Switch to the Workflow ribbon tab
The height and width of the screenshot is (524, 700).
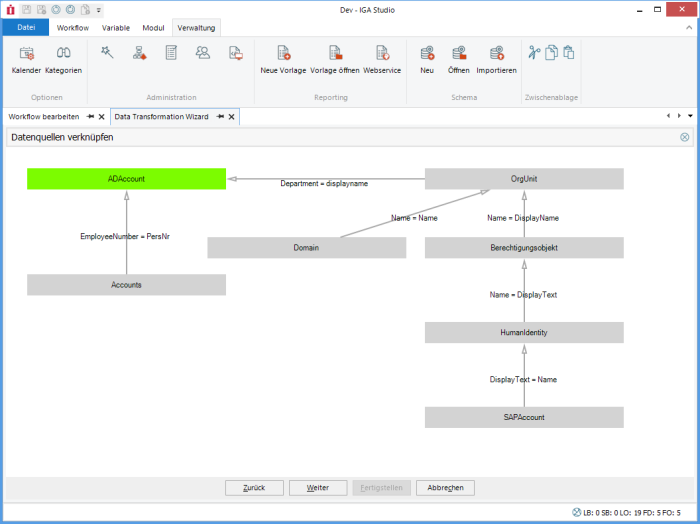72,28
